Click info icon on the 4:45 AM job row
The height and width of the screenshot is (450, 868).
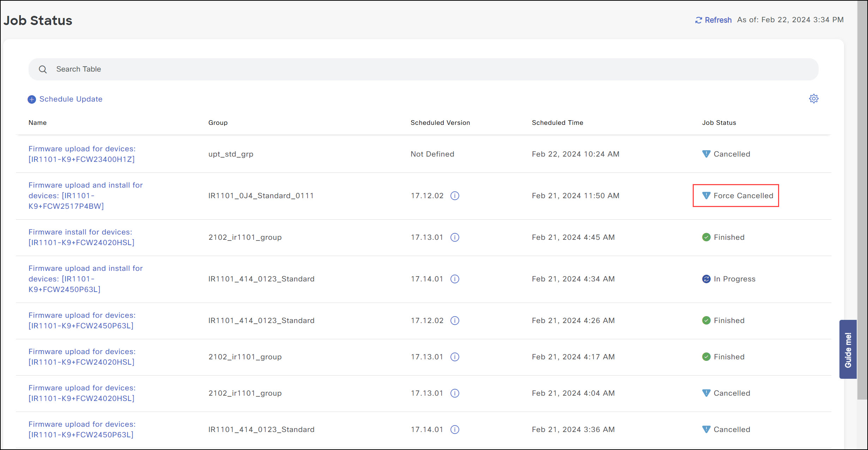[455, 237]
